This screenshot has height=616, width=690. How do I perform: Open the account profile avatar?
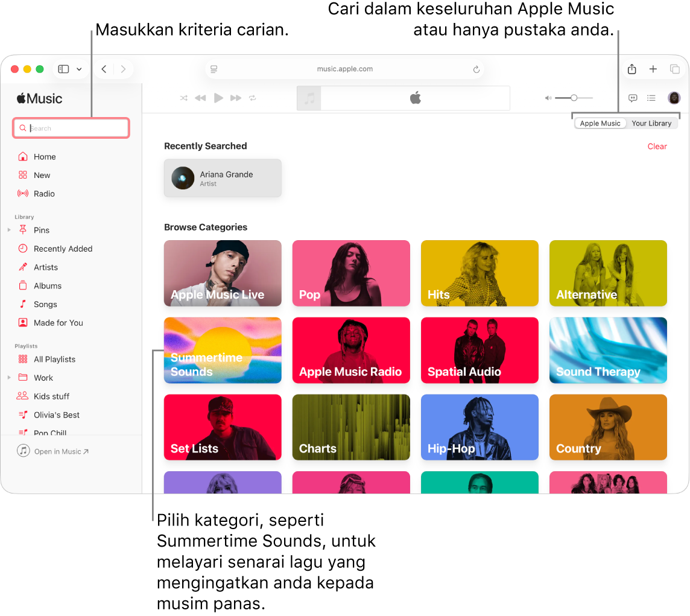tap(674, 98)
